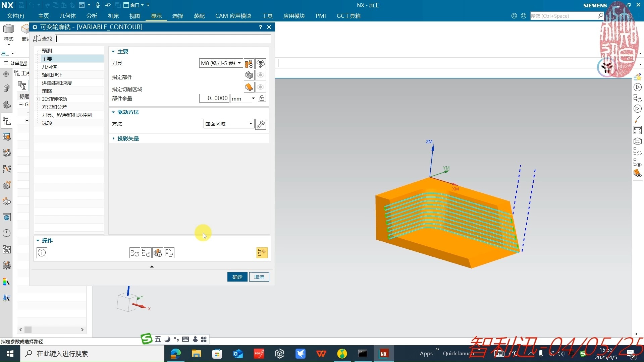
Task: Click the Specify Part (指定部件) icon
Action: pos(249,75)
